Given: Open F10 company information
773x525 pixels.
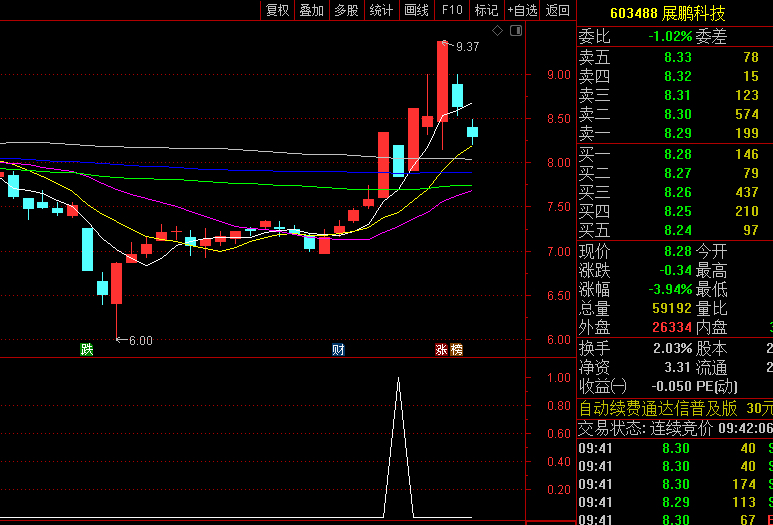Looking at the screenshot, I should coord(452,10).
